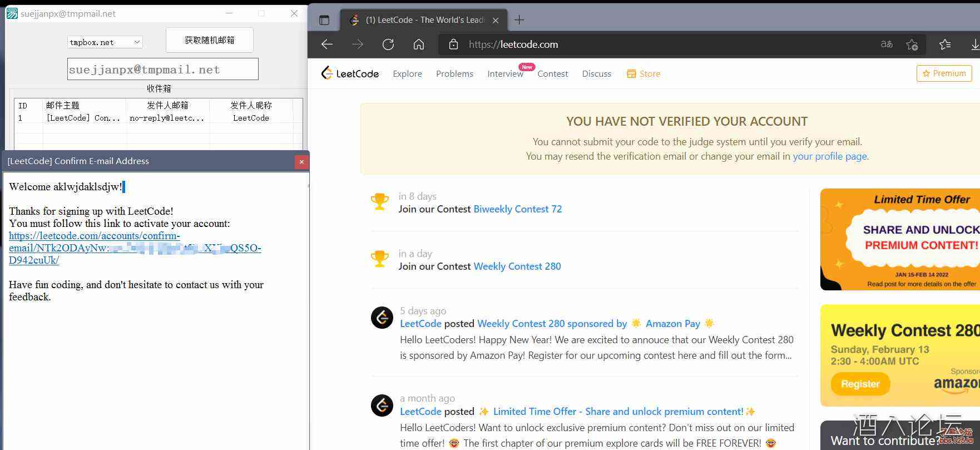Click the Premium button
Viewport: 980px width, 450px height.
pyautogui.click(x=944, y=73)
